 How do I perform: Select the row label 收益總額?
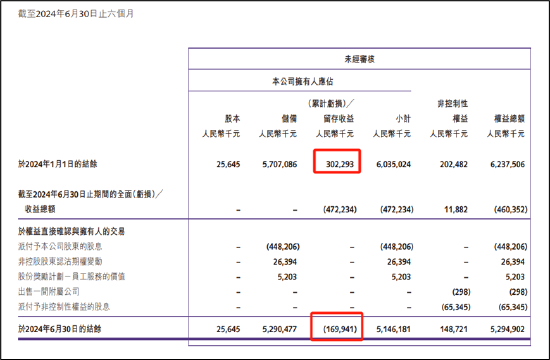[40, 209]
